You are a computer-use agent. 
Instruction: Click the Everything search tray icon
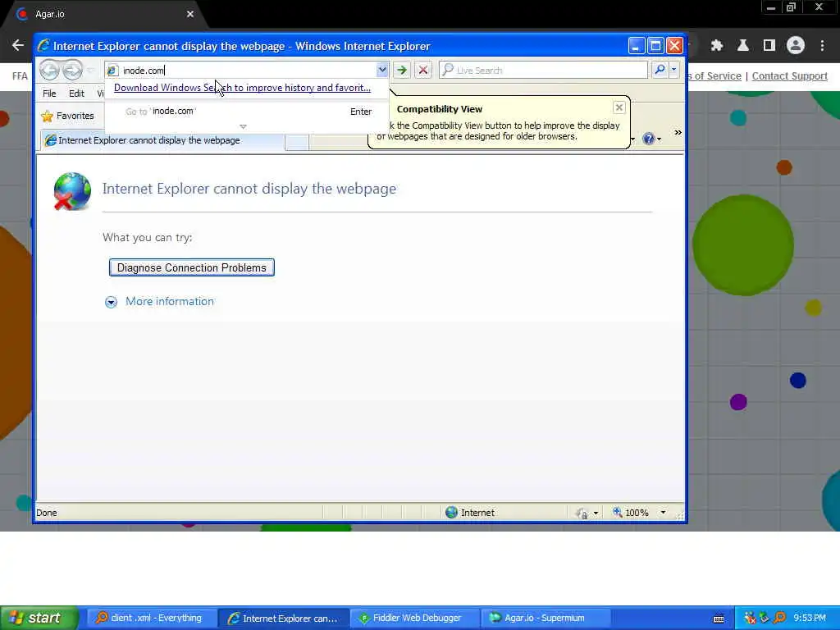coord(780,618)
